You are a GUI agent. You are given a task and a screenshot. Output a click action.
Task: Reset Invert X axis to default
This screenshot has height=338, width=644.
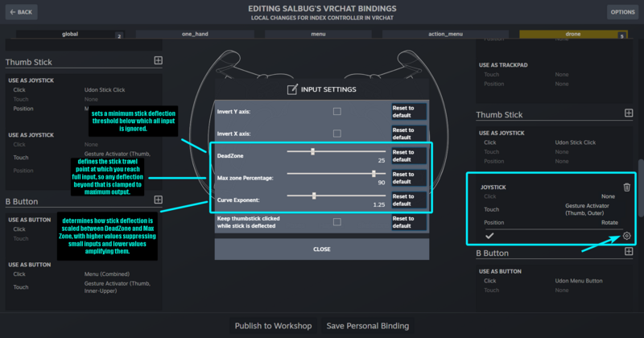pos(409,134)
